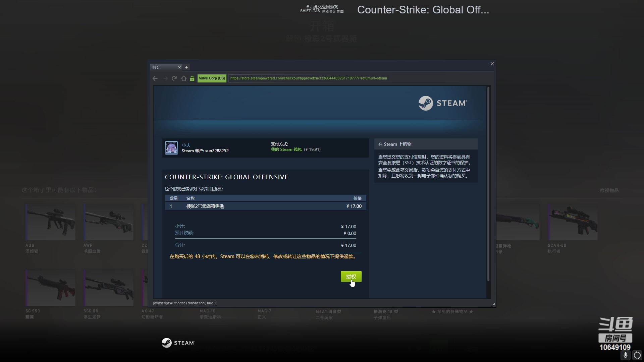Screen dimensions: 644x362
Task: Close the 购买 tab
Action: coord(179,67)
